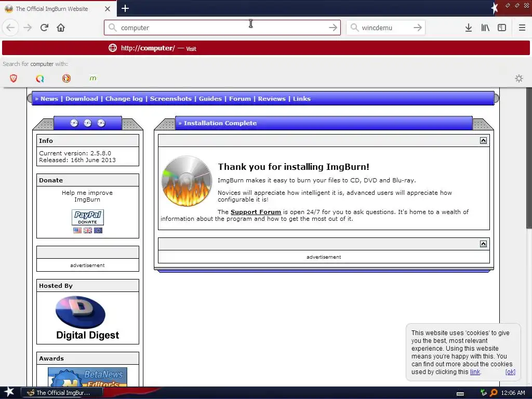Click Current version: 2.5.8.0 text

click(75, 153)
